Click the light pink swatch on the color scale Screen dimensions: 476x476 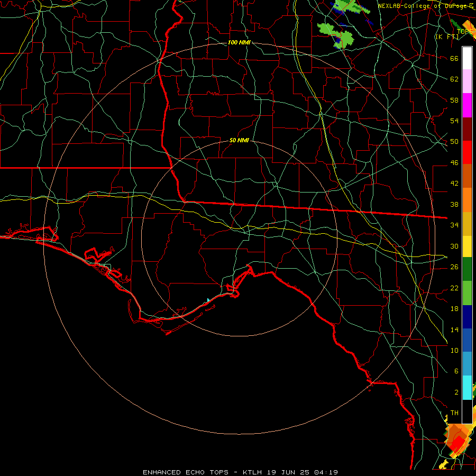click(467, 81)
